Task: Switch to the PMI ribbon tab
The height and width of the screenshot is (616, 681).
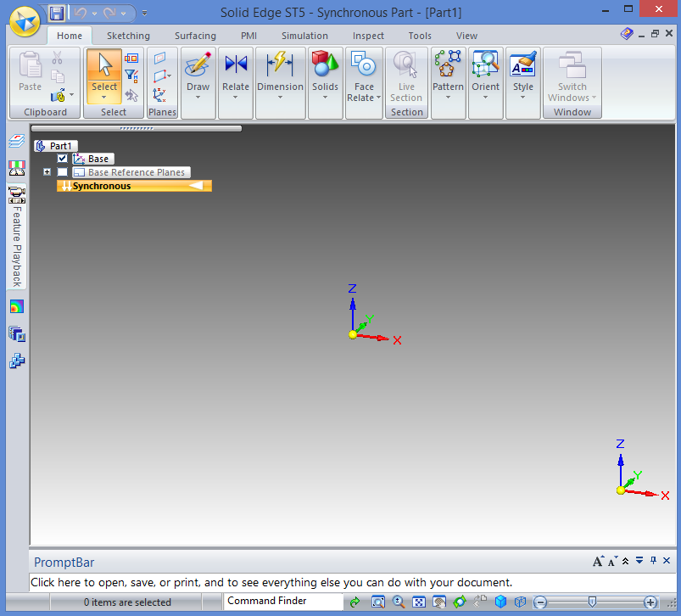Action: (248, 36)
